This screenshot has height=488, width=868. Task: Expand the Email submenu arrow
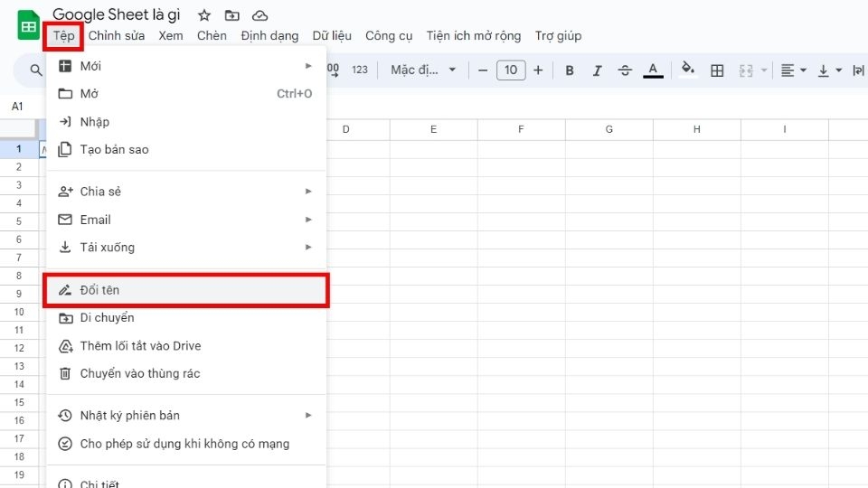[308, 220]
